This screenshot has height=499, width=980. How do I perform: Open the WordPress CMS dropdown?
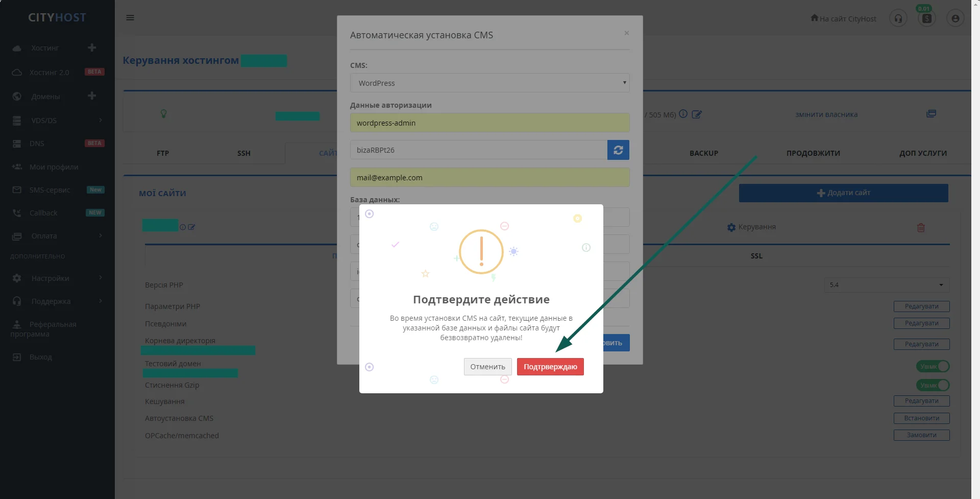(489, 83)
